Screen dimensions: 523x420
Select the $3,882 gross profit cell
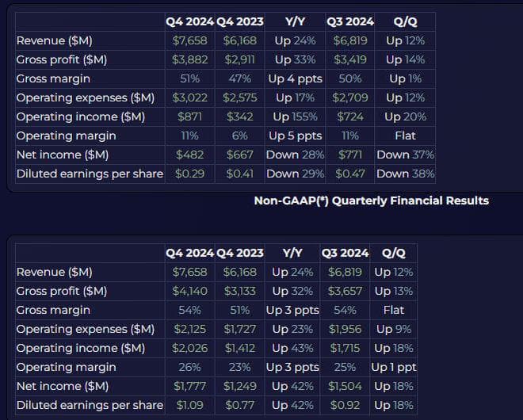tap(189, 59)
